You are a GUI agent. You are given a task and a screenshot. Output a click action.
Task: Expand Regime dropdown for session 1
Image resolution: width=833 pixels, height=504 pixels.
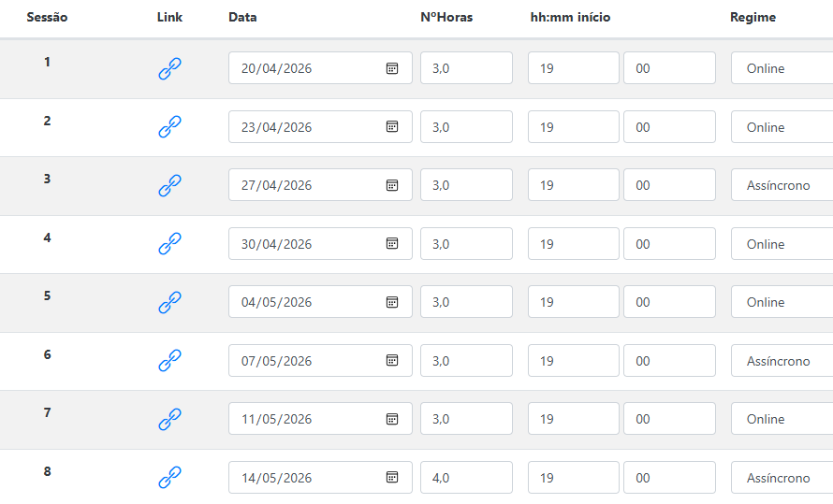click(x=782, y=68)
